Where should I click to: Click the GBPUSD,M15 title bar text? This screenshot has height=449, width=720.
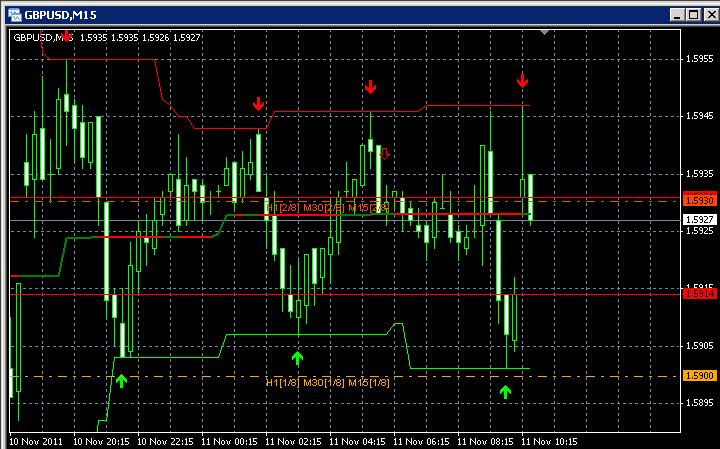[x=60, y=15]
